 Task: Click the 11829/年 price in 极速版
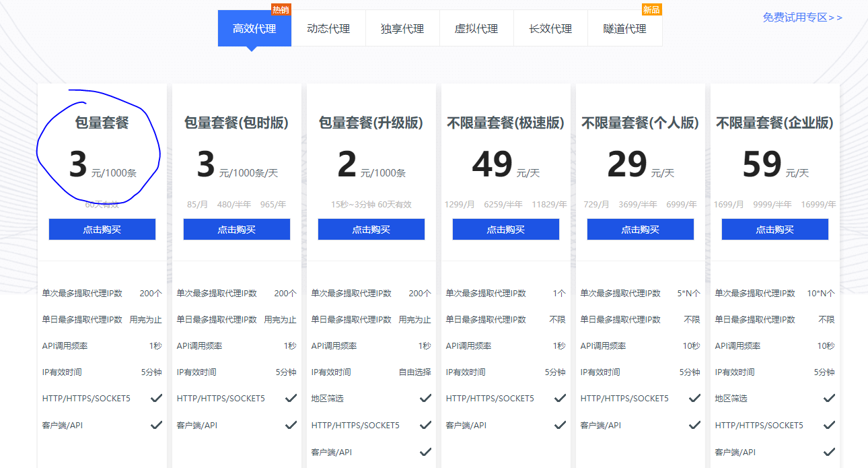(x=549, y=204)
